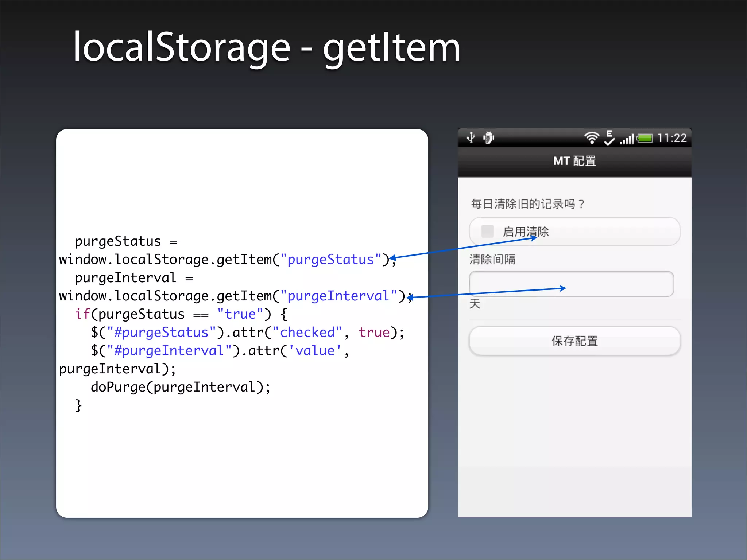Click the cellular signal bars icon

pyautogui.click(x=627, y=139)
